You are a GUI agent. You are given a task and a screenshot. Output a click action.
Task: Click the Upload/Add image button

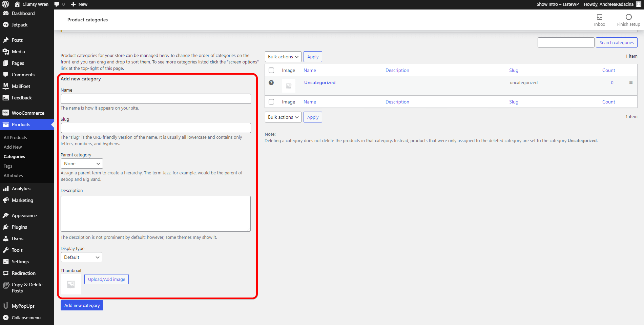(x=106, y=279)
